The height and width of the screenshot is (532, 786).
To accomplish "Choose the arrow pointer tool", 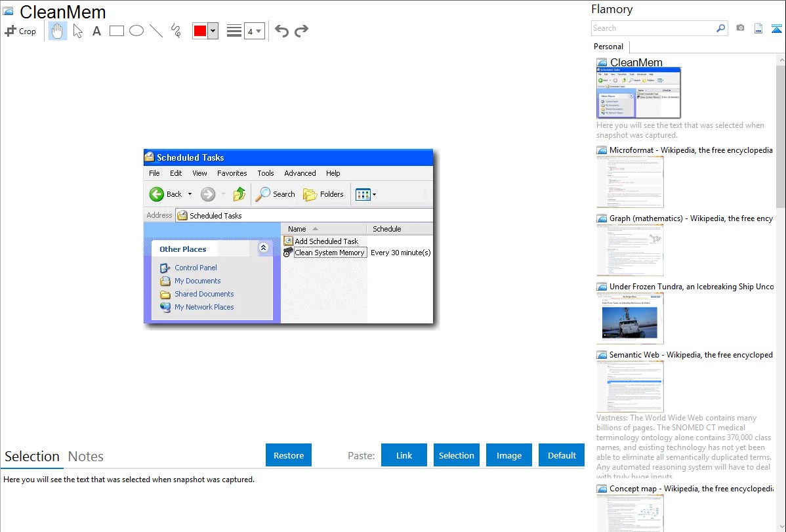I will pos(78,31).
